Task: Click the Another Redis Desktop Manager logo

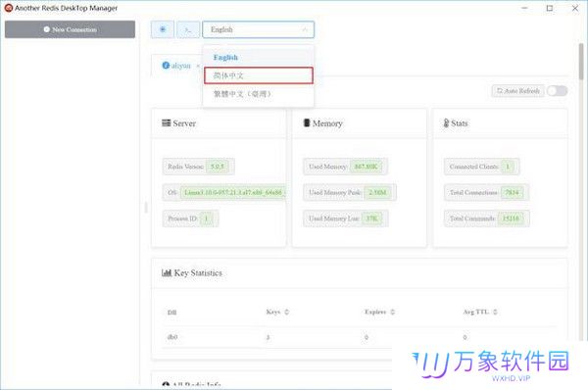Action: pos(8,8)
